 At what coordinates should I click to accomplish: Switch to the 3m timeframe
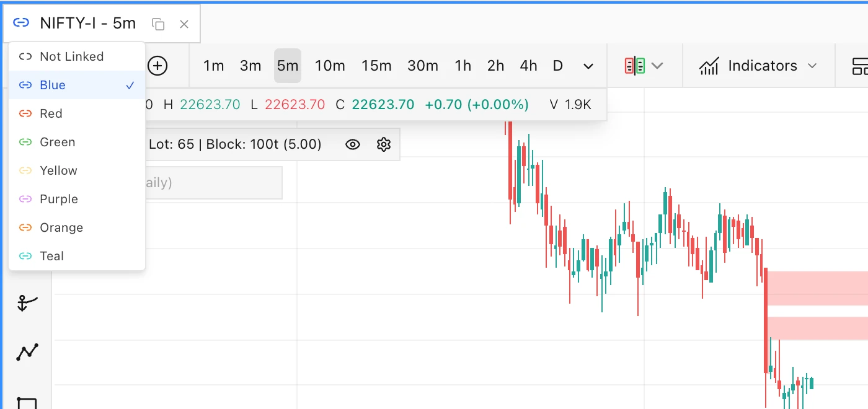tap(250, 66)
